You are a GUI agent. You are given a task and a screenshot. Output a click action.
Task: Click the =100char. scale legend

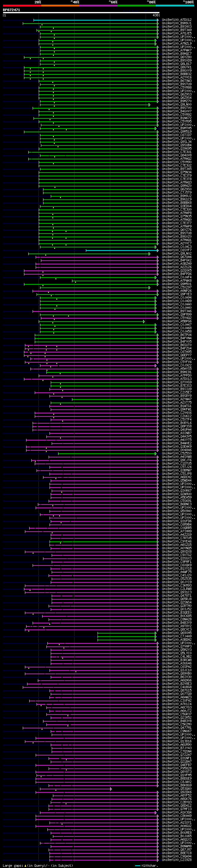click(147, 866)
